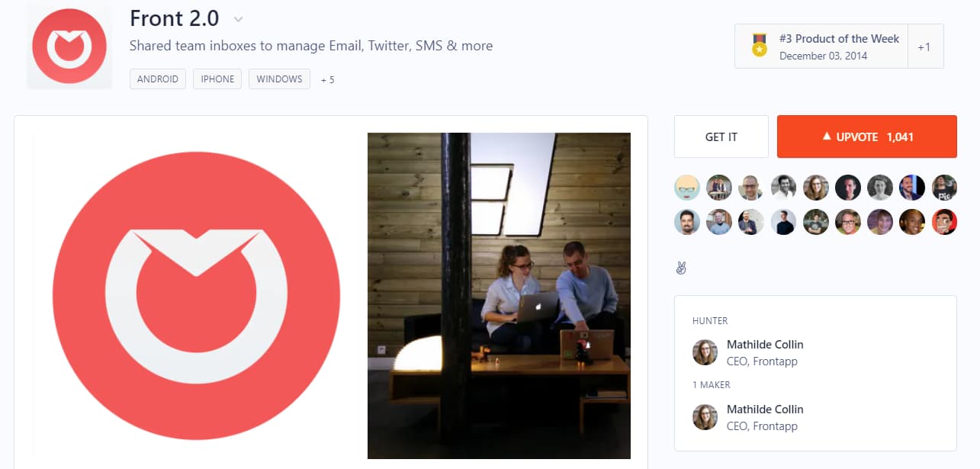Image resolution: width=980 pixels, height=469 pixels.
Task: Open cartoon bald face with glasses avatar
Action: (687, 187)
